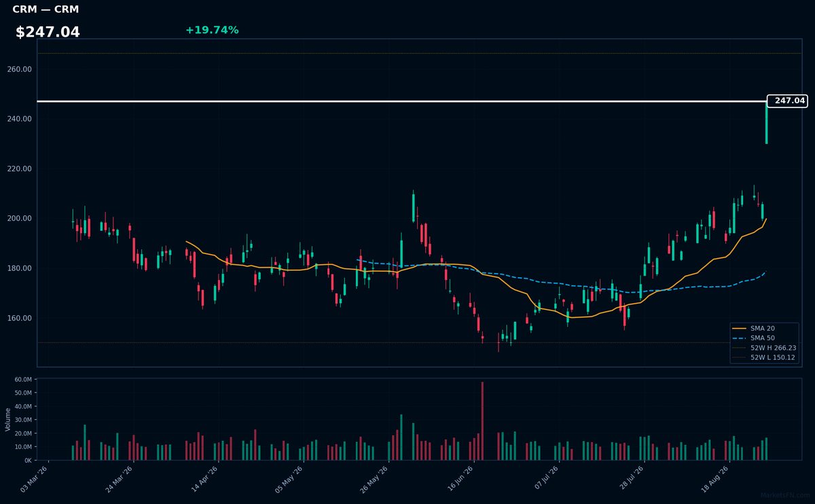This screenshot has width=815, height=504.
Task: Click the 260.00 price axis label
Action: click(21, 69)
